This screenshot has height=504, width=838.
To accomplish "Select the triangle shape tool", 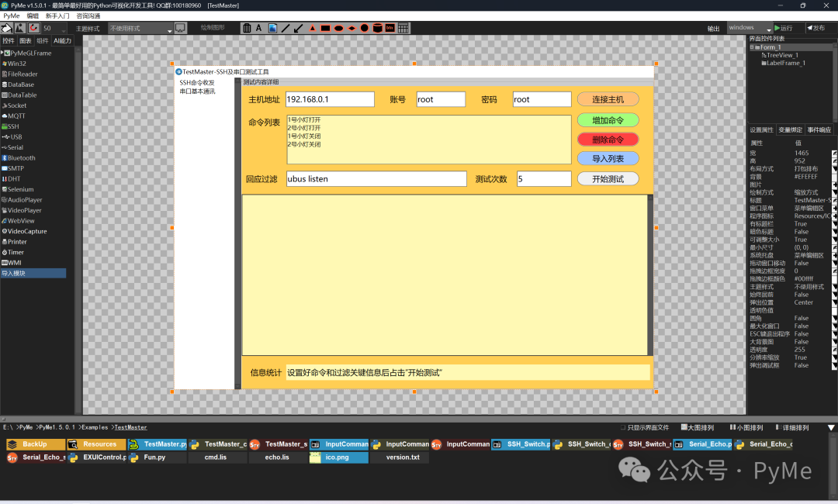I will pyautogui.click(x=313, y=28).
